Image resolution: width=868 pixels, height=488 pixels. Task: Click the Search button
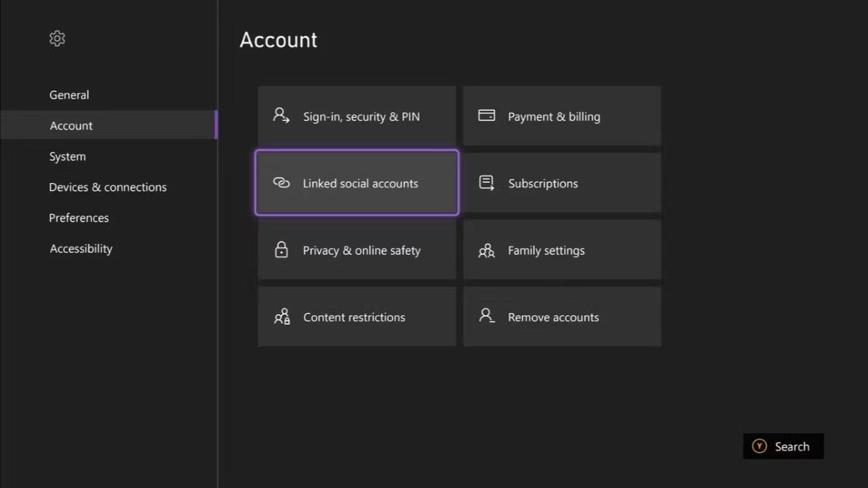click(783, 446)
